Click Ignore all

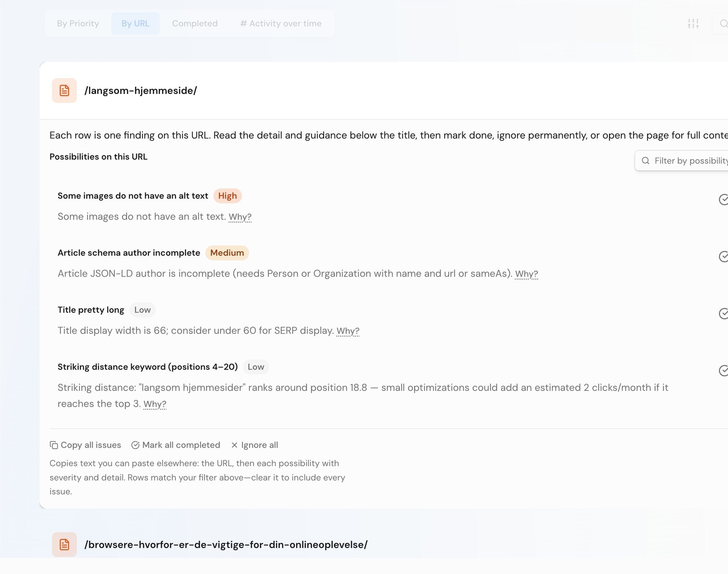(x=254, y=445)
